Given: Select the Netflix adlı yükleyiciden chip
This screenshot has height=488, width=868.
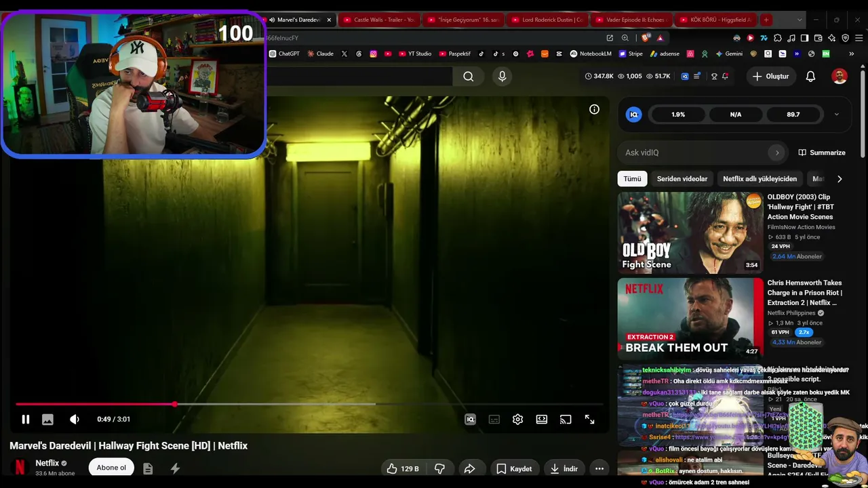Looking at the screenshot, I should [x=759, y=179].
